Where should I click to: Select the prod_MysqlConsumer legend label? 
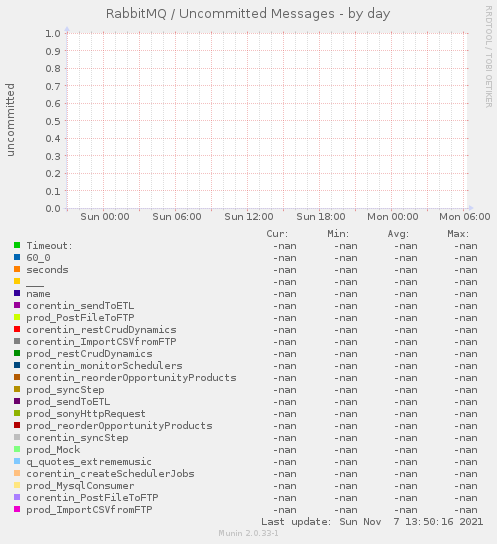pos(80,486)
